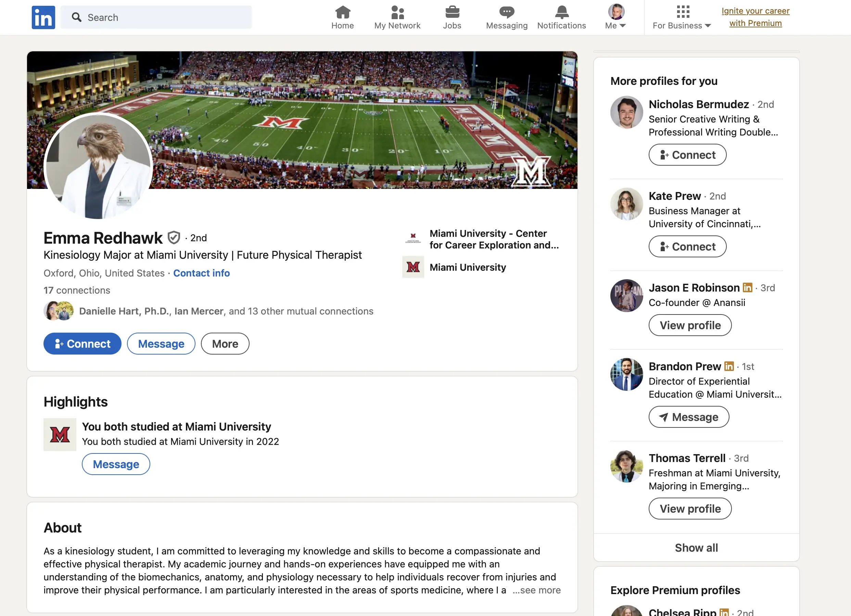The width and height of the screenshot is (851, 616).
Task: Click the Miami University logo in the header card
Action: (x=414, y=267)
